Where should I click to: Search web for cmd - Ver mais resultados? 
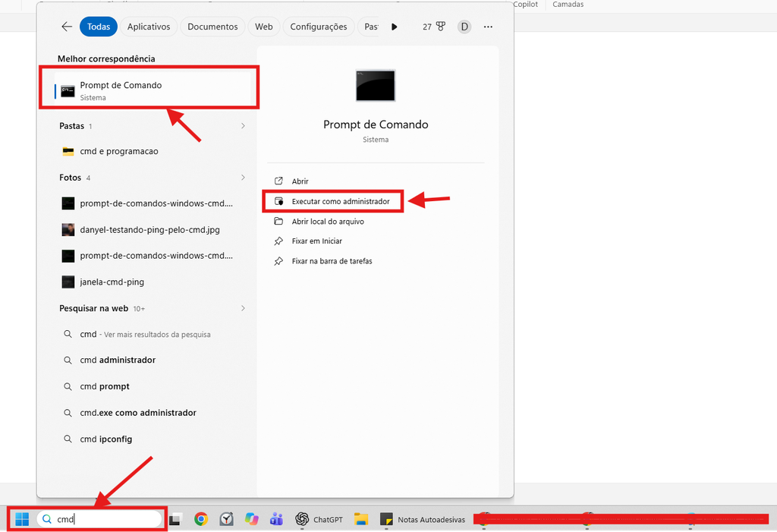click(x=153, y=334)
